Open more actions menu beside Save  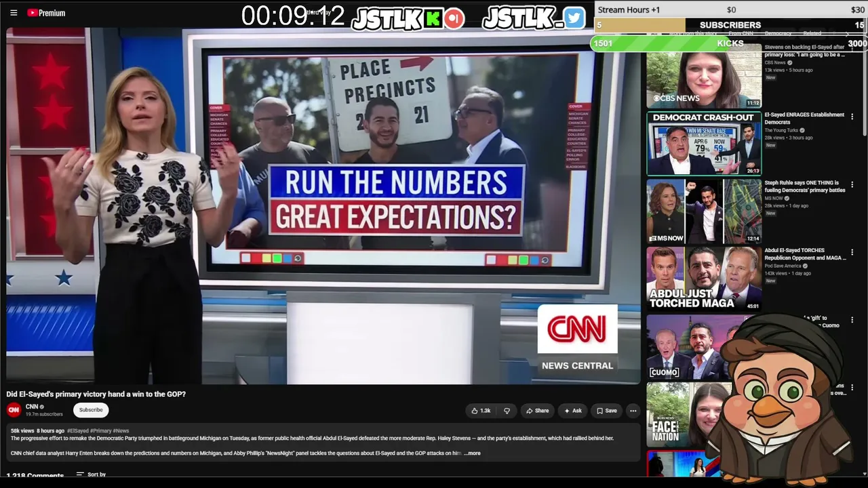[633, 411]
